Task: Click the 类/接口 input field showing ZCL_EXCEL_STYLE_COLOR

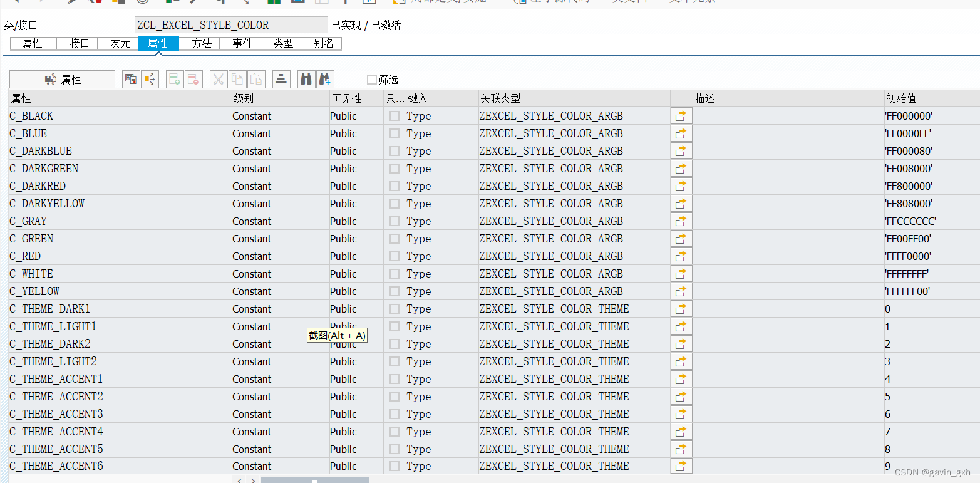Action: click(230, 24)
